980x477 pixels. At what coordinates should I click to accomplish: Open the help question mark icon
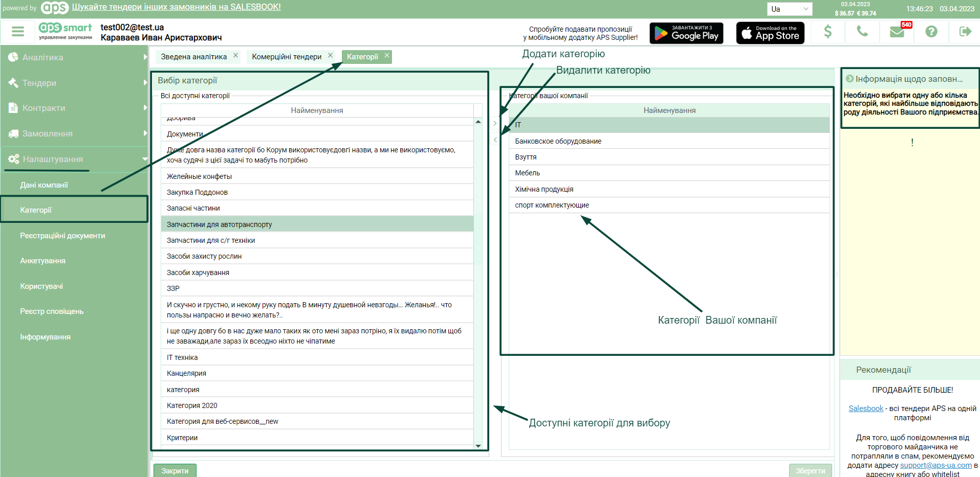(931, 32)
